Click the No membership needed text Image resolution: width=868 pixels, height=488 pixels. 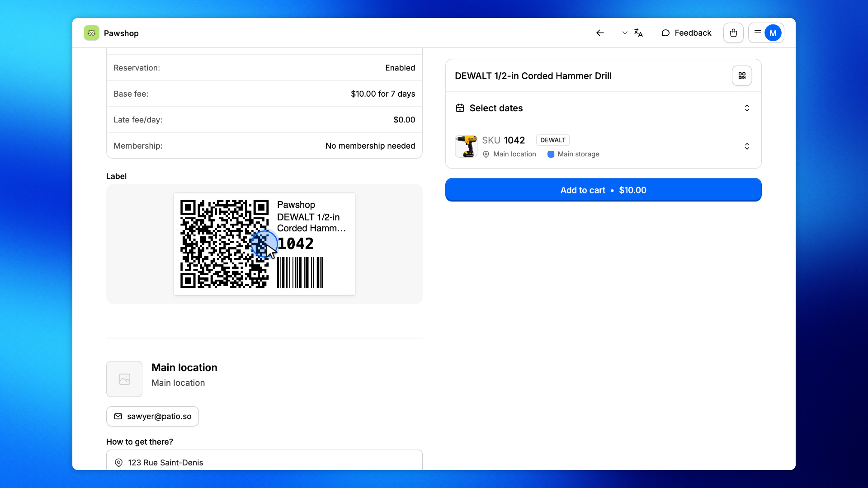pyautogui.click(x=370, y=146)
